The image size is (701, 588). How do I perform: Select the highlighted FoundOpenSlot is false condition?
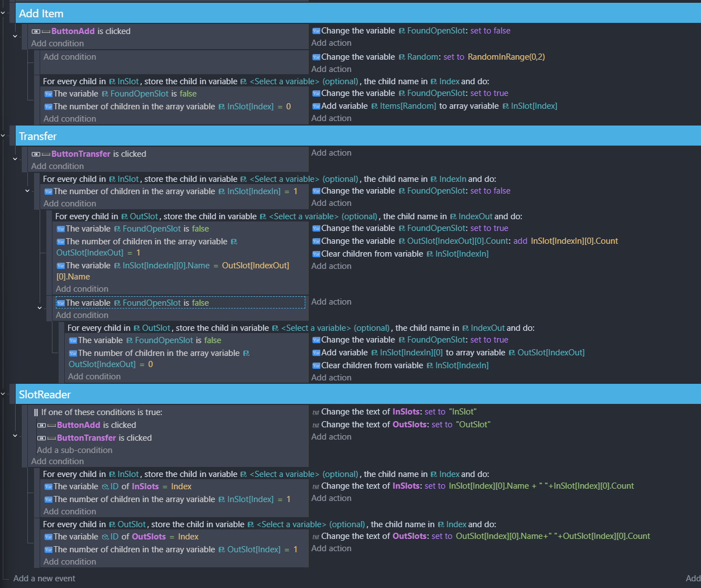point(137,303)
